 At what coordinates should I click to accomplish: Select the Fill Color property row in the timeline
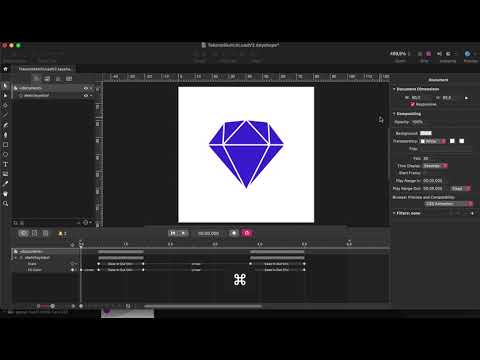[x=46, y=270]
